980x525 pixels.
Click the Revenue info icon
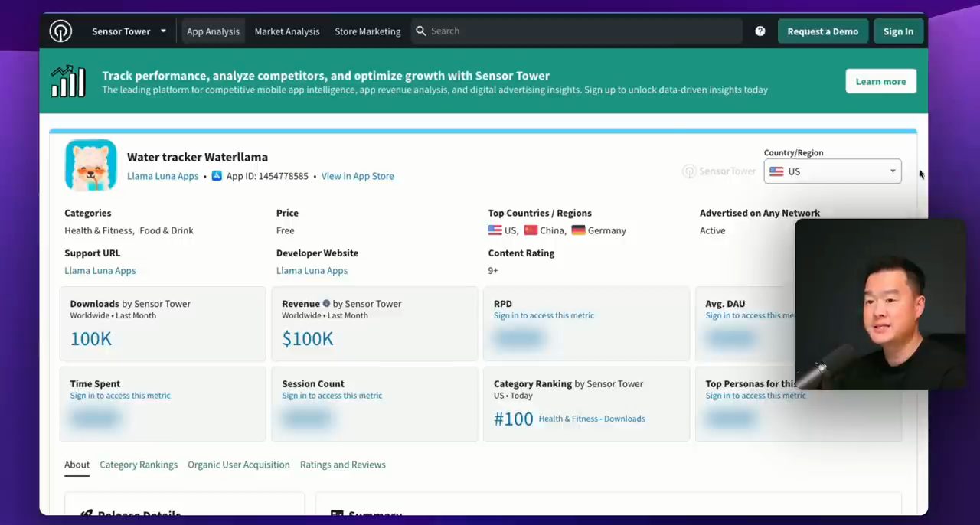click(x=326, y=304)
